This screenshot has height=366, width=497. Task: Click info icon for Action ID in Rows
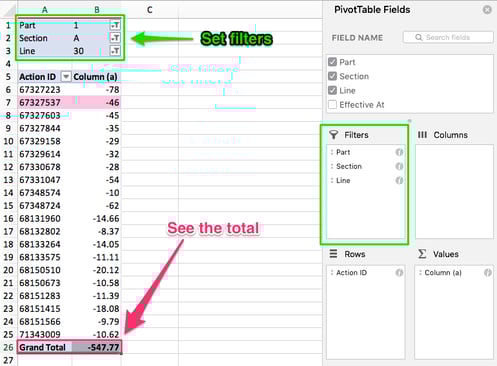(399, 273)
